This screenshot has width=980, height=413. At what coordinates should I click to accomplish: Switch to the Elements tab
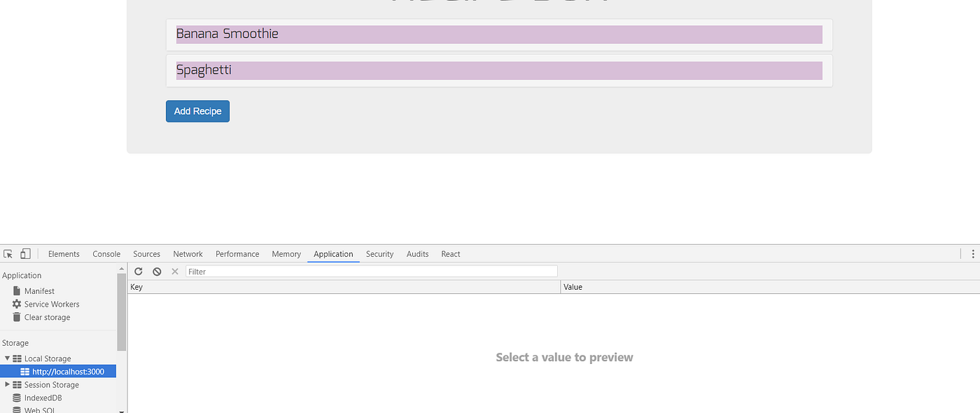click(64, 253)
